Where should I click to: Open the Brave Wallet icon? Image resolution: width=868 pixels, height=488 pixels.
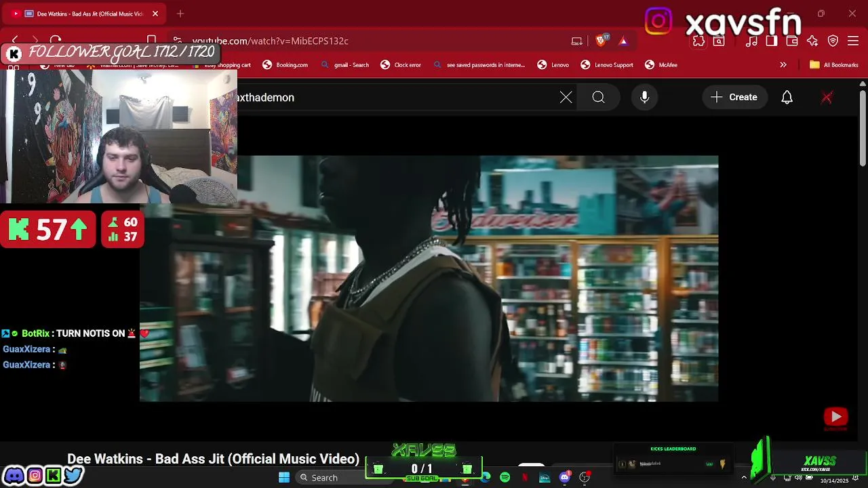tap(792, 41)
